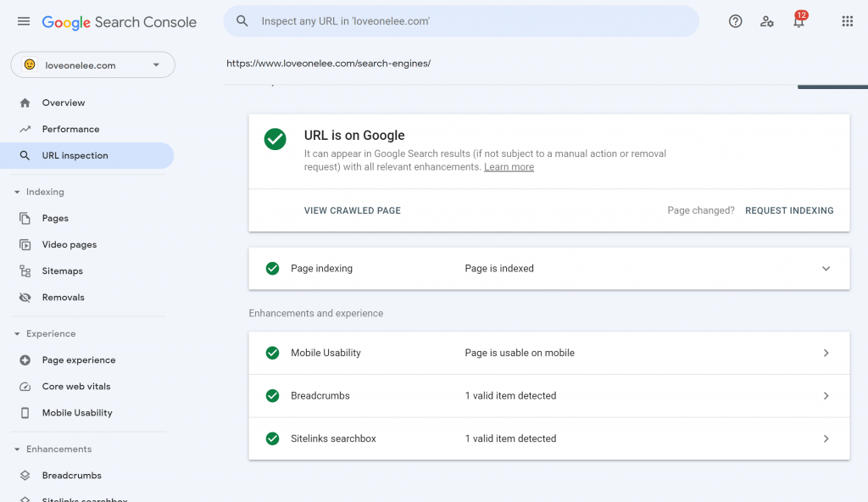Click the search magnifier icon in URL bar

tap(242, 21)
